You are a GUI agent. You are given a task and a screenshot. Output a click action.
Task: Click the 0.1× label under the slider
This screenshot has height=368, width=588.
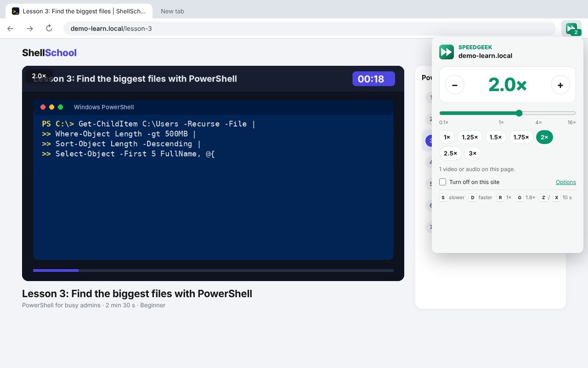point(444,122)
